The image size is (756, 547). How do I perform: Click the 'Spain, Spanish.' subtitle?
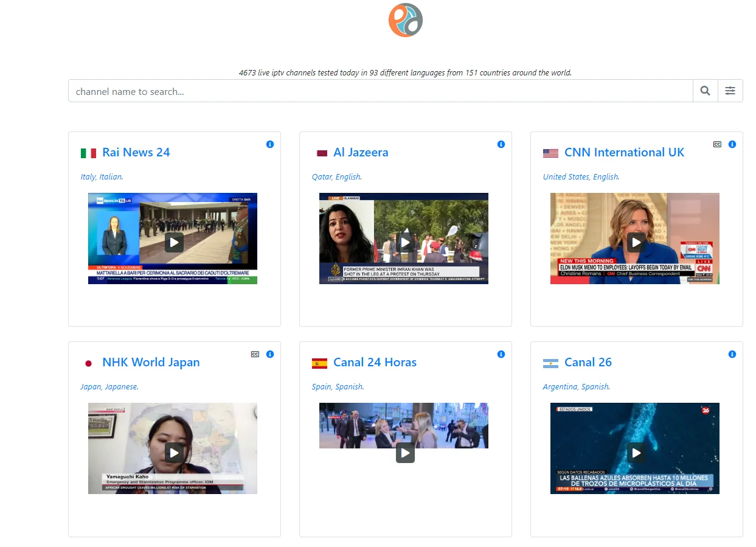coord(338,386)
